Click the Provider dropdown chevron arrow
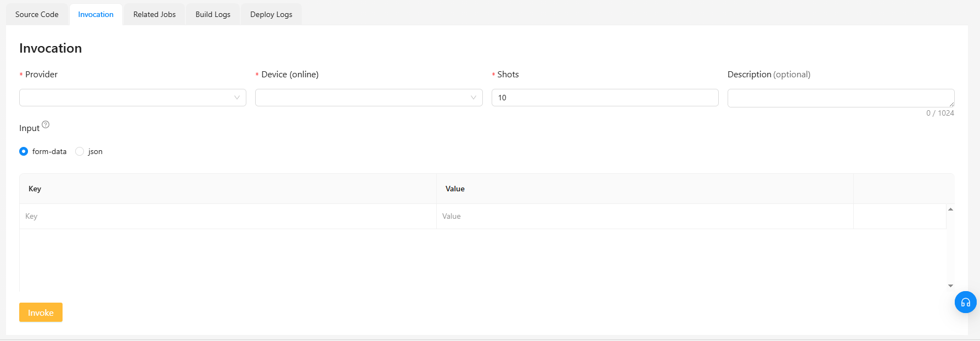Screen dimensions: 980x341 pyautogui.click(x=237, y=98)
